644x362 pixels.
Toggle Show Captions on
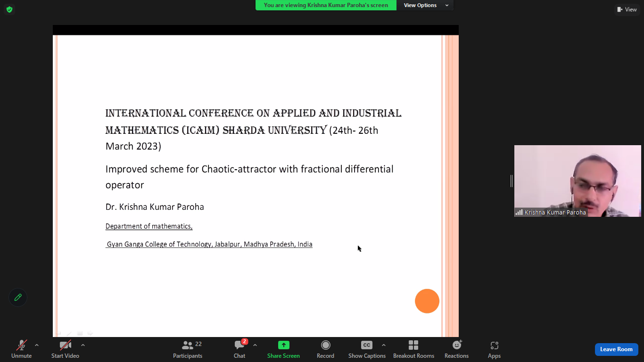pos(367,349)
